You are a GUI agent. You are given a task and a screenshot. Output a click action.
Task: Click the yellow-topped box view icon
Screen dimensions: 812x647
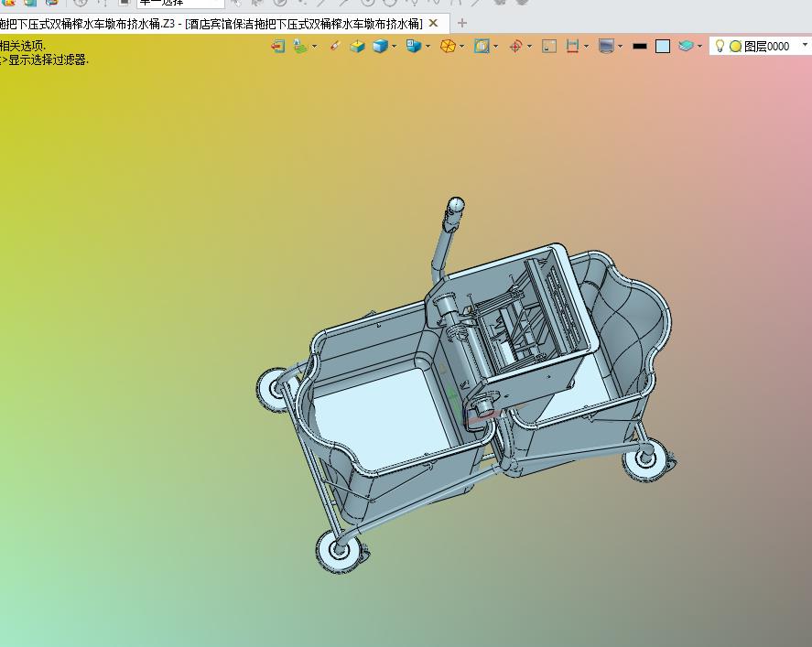tap(357, 46)
